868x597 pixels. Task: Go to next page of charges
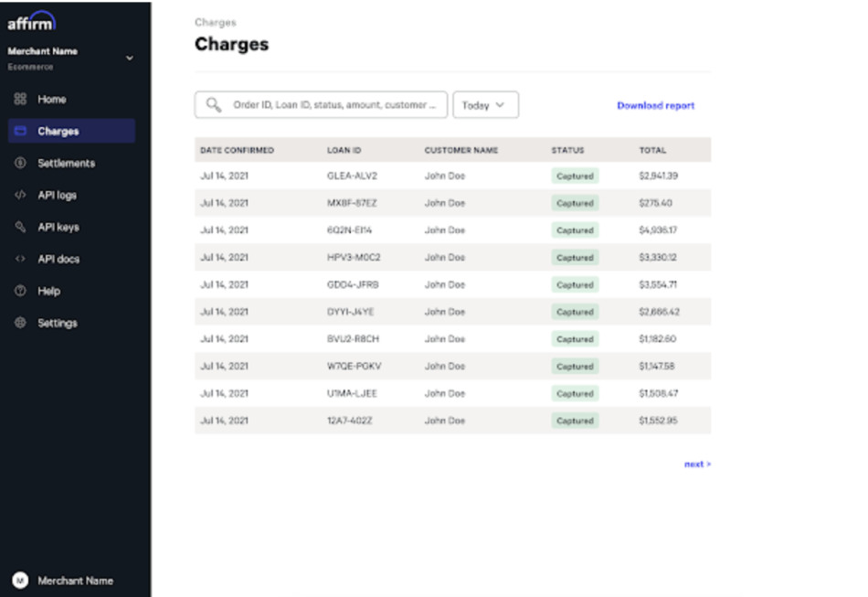[x=697, y=464]
